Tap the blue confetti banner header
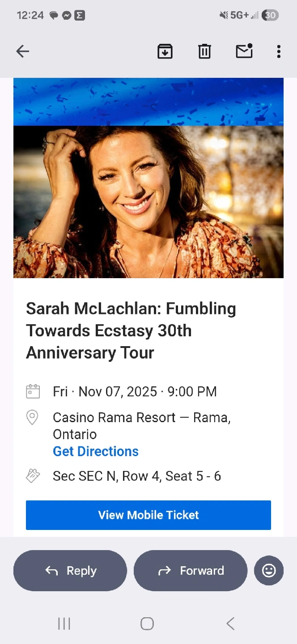 click(148, 102)
